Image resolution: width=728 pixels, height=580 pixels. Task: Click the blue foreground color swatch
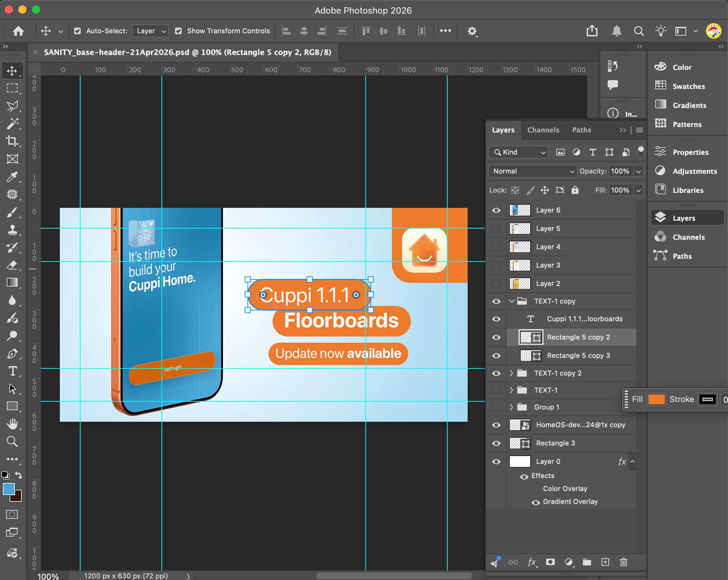tap(8, 489)
